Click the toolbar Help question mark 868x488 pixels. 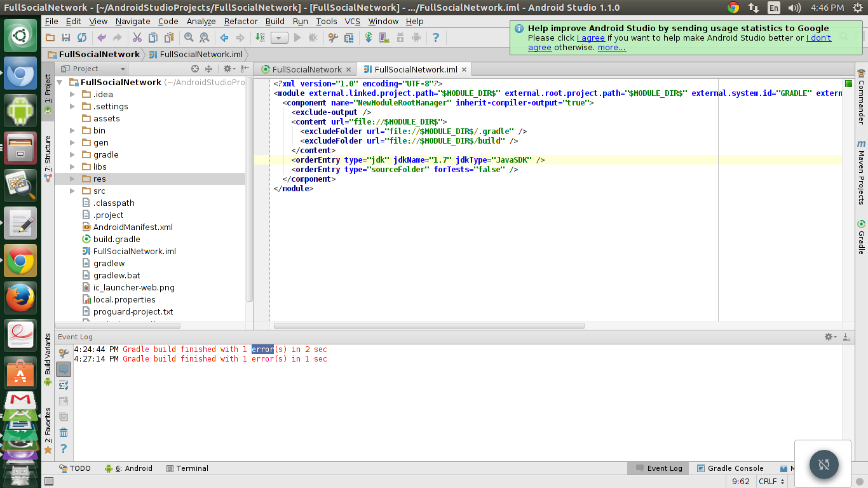click(435, 38)
